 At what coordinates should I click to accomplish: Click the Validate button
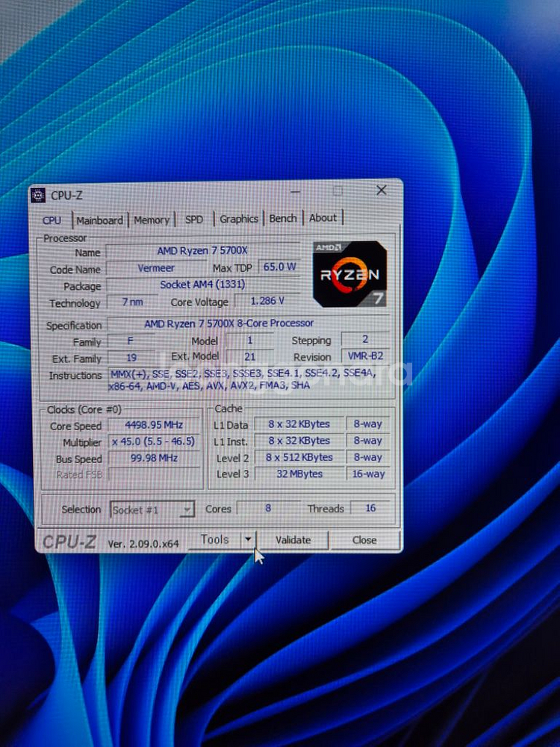click(293, 540)
